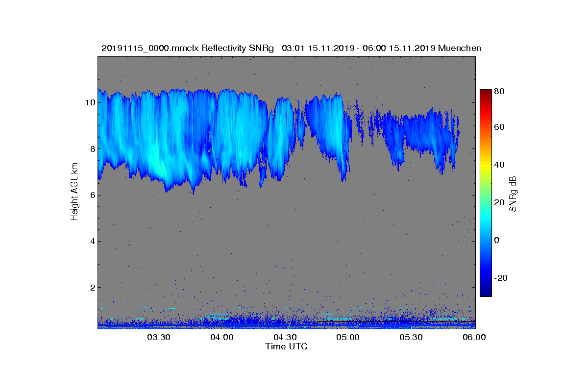This screenshot has width=588, height=392.
Task: Click the plot title starting with '20191115_0000.mmclx Reflectivity SNRg'
Action: pos(291,48)
